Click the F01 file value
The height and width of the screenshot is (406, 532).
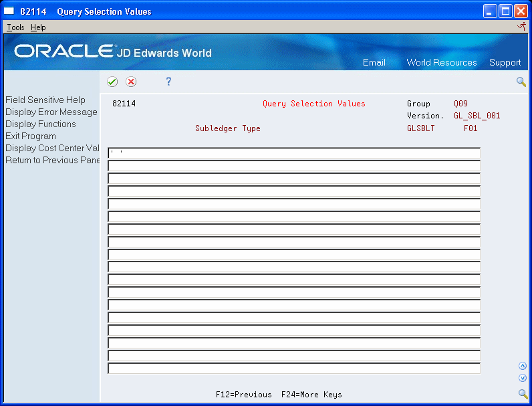tap(471, 128)
